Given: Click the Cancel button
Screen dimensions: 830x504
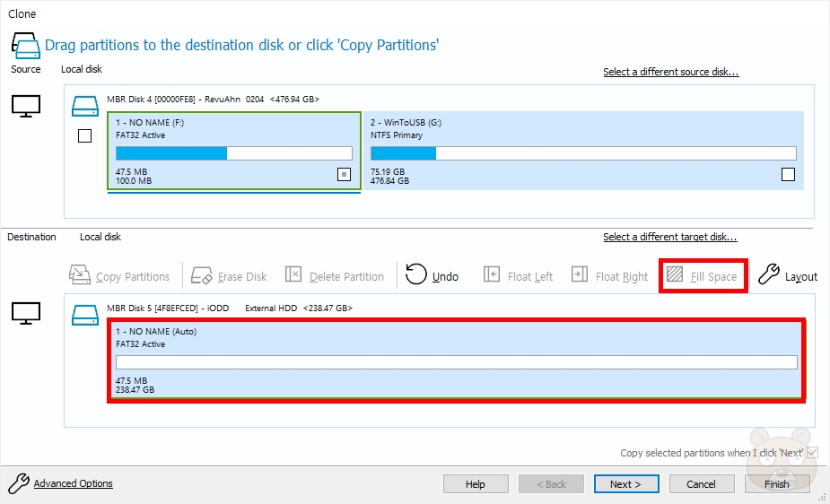Looking at the screenshot, I should pos(702,484).
